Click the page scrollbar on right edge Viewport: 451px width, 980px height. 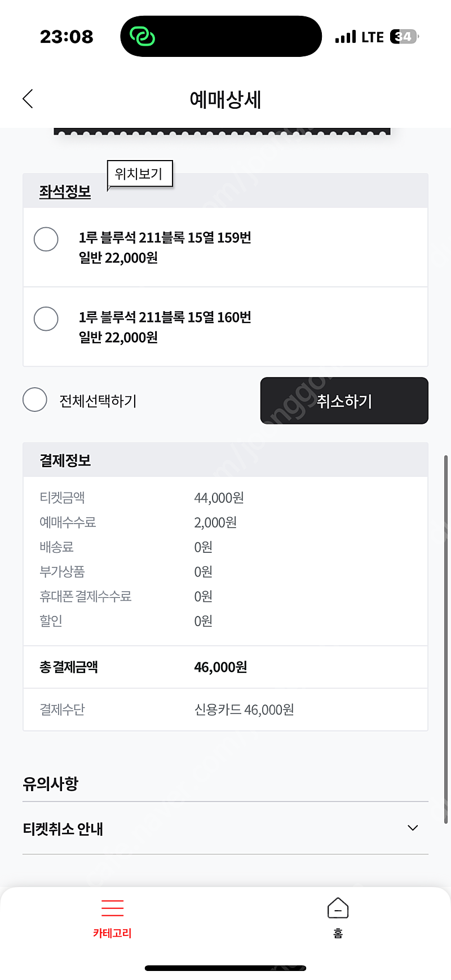tap(446, 637)
